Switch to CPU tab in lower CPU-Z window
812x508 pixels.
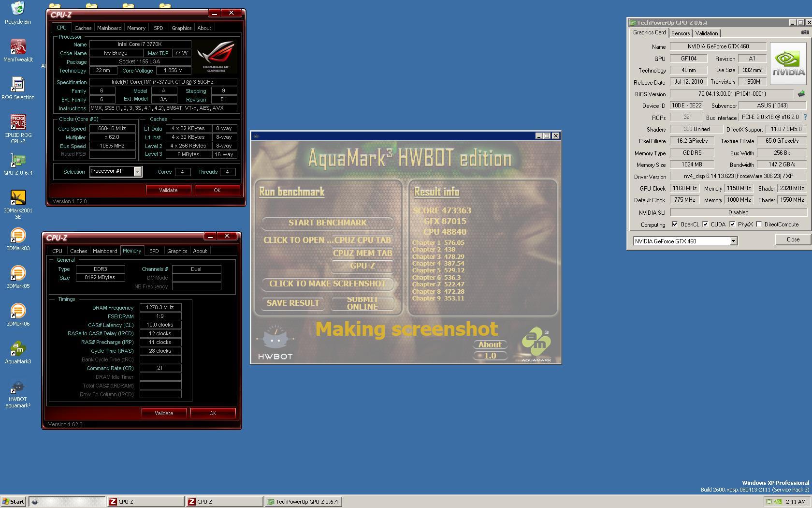[x=57, y=251]
